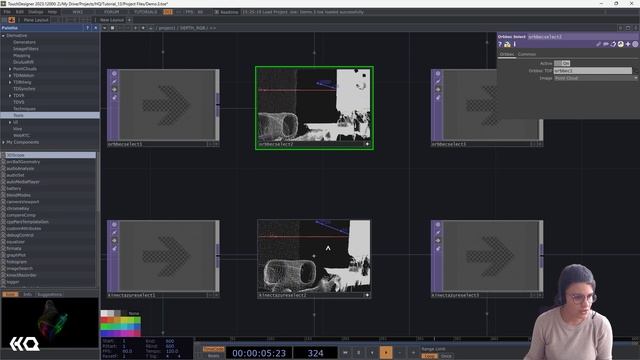The image size is (640, 360).
Task: Activate viewer plus on kinectazureselect2
Action: point(367,295)
